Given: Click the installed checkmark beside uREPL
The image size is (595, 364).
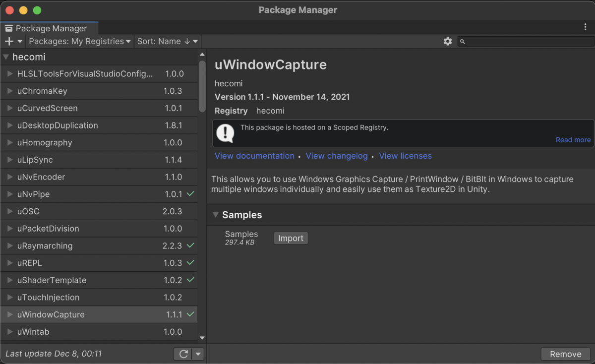Looking at the screenshot, I should click(x=190, y=263).
